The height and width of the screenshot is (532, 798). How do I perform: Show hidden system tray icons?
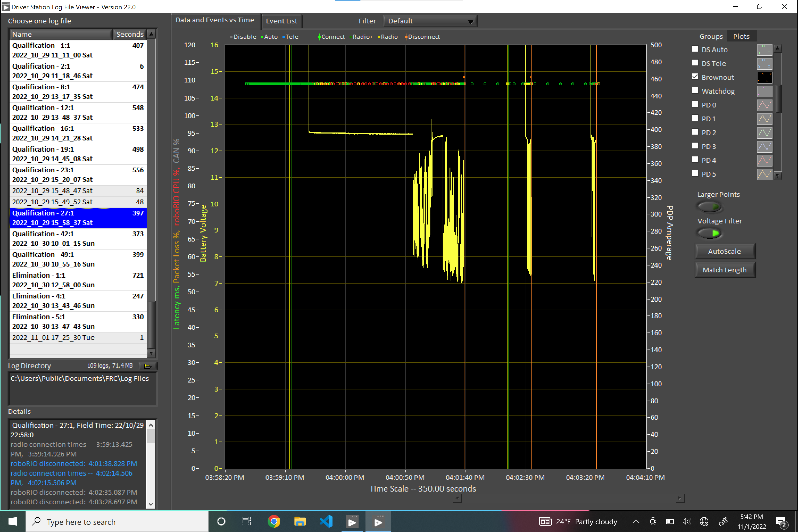(x=636, y=521)
